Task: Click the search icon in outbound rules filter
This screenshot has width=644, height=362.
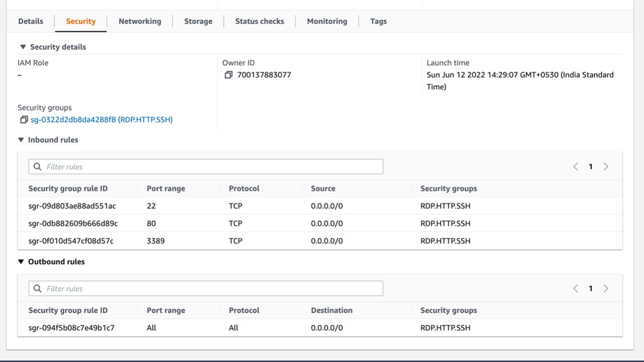Action: [x=37, y=288]
